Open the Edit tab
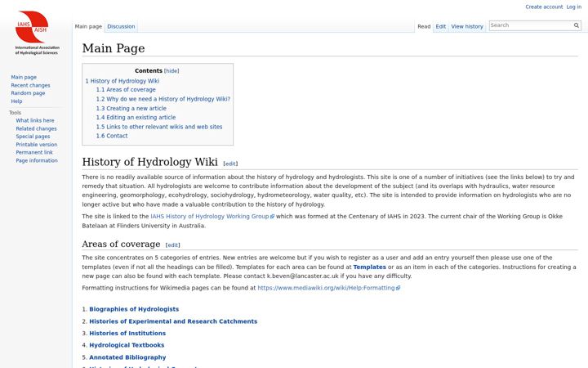This screenshot has width=588, height=368. pyautogui.click(x=441, y=27)
